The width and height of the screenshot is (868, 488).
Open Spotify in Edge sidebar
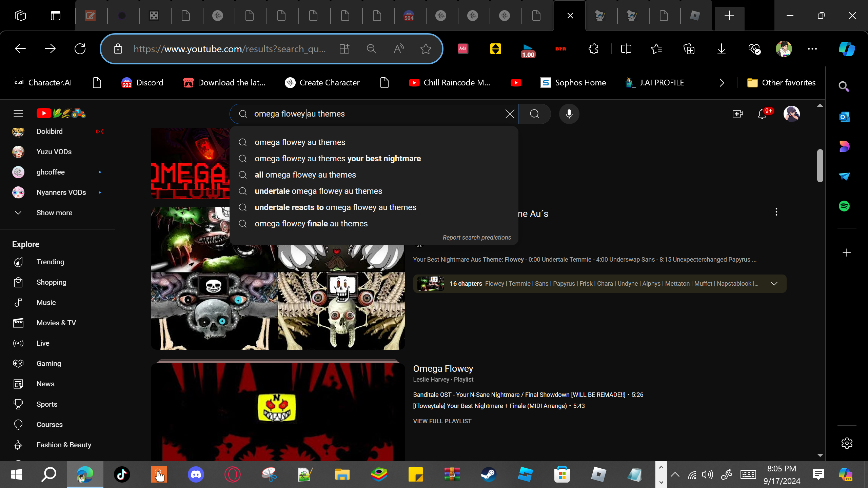844,206
